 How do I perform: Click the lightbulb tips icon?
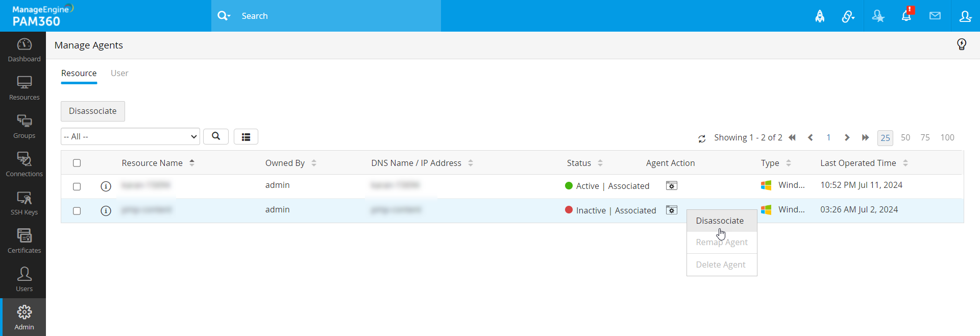tap(962, 44)
